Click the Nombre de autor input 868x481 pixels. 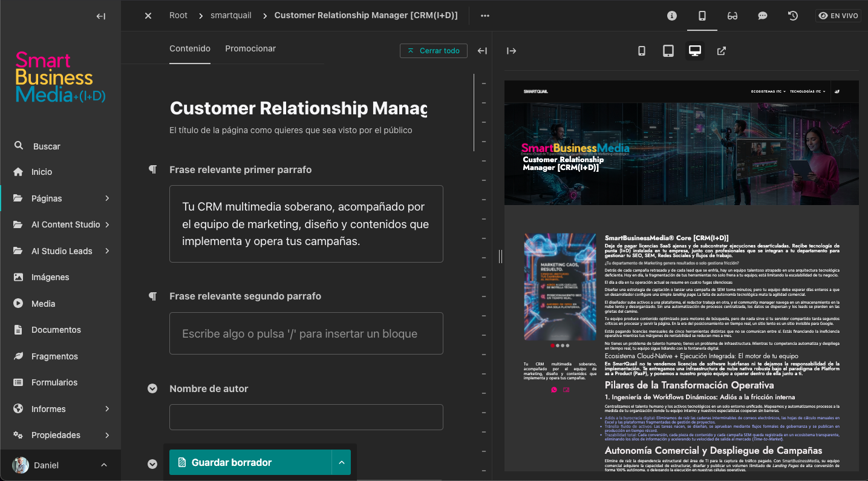(306, 417)
